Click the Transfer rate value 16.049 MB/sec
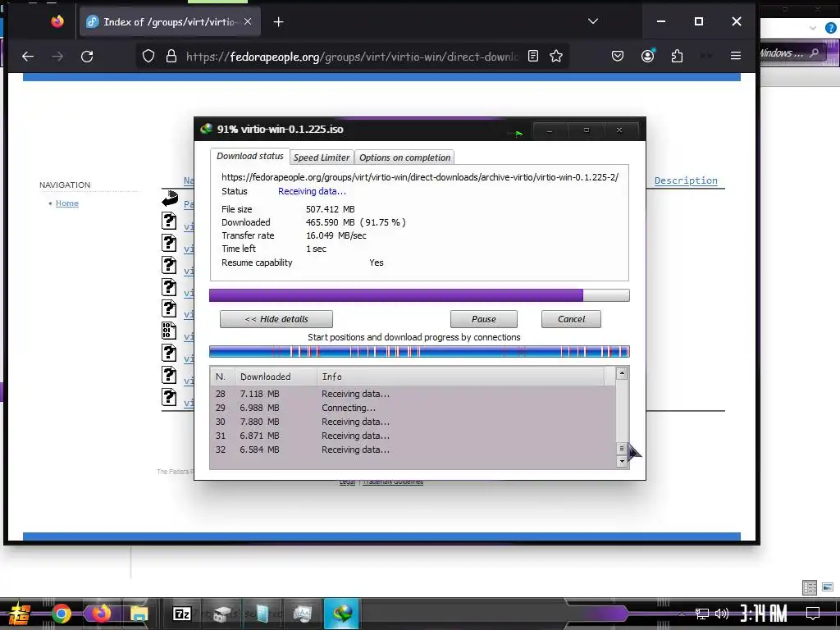 point(336,235)
